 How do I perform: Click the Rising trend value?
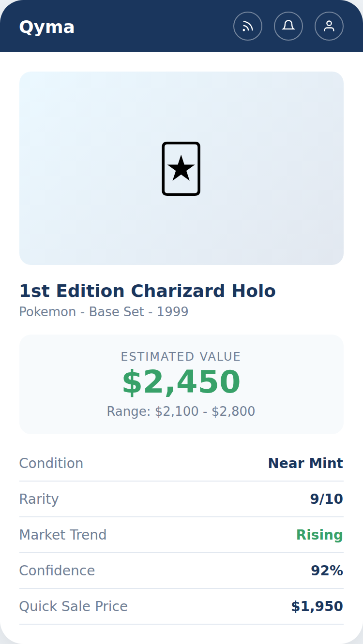point(319,535)
